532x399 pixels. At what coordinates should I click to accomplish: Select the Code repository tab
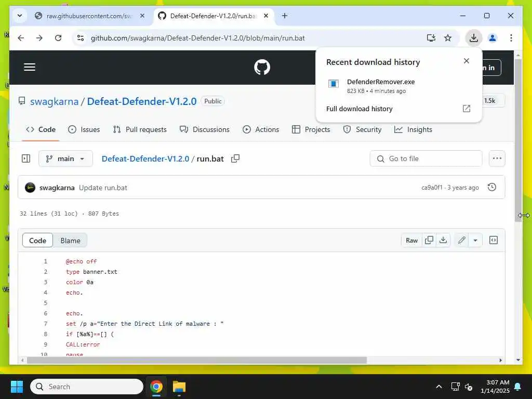[41, 129]
